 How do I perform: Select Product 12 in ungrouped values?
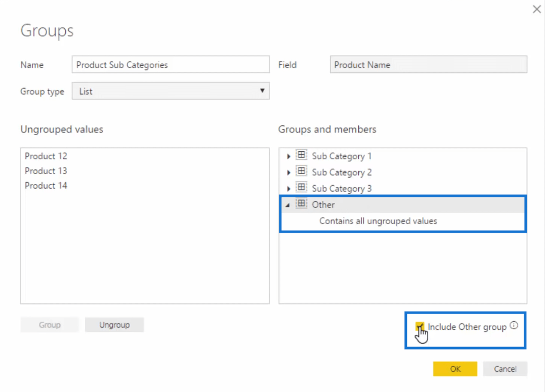point(46,156)
